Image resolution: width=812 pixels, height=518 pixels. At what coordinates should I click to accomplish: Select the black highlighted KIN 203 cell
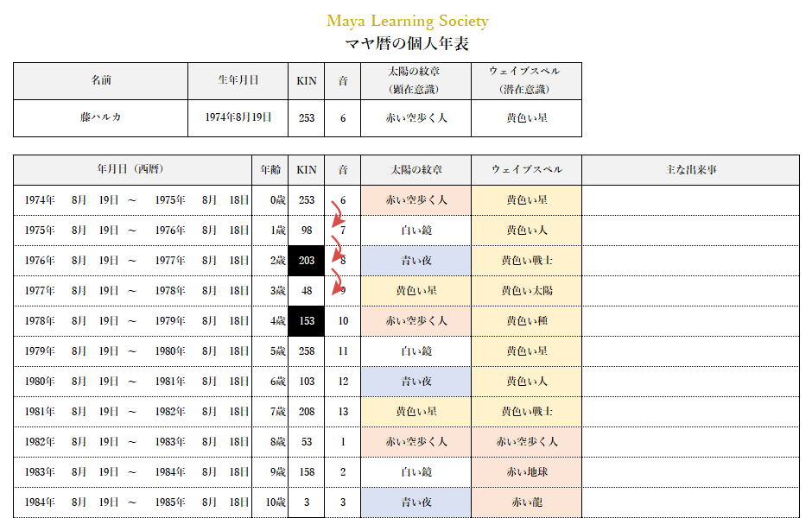point(306,260)
